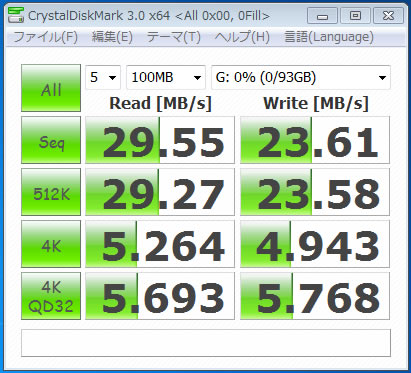Open the ファイル(F) menu
Screen dimensions: 411x373
click(46, 37)
